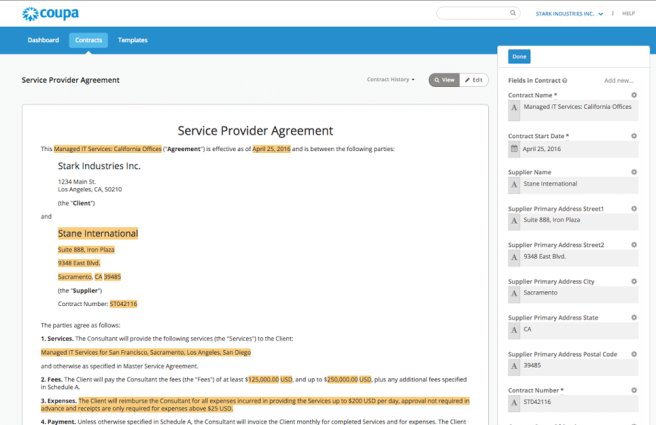Click highlighted April 25, 2016 date in document
This screenshot has height=425, width=656.
271,149
